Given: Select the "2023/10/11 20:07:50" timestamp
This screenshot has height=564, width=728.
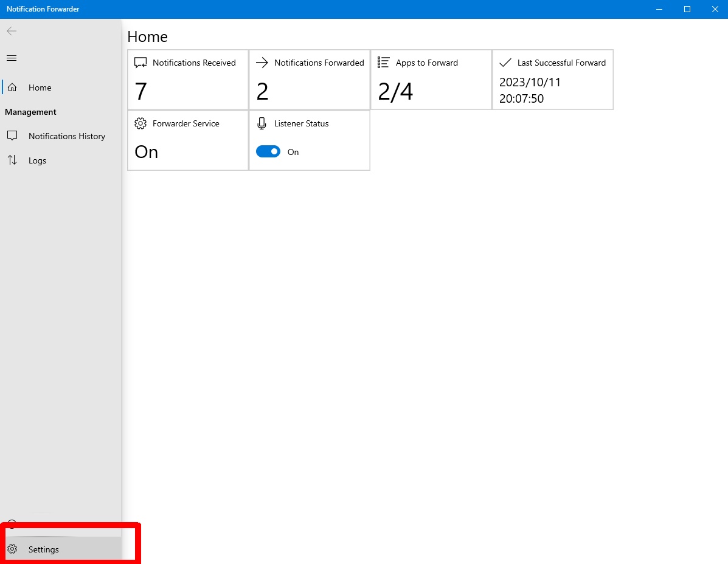Looking at the screenshot, I should tap(530, 91).
